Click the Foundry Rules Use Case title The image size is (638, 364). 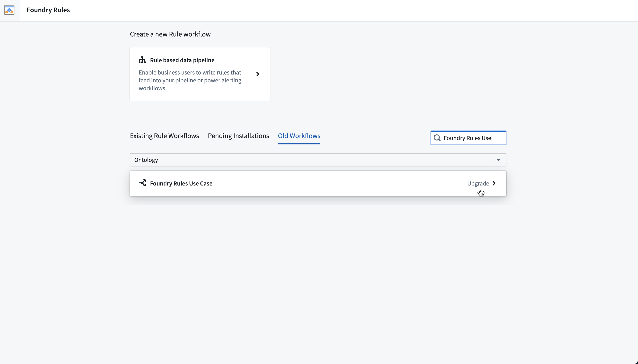pyautogui.click(x=181, y=183)
